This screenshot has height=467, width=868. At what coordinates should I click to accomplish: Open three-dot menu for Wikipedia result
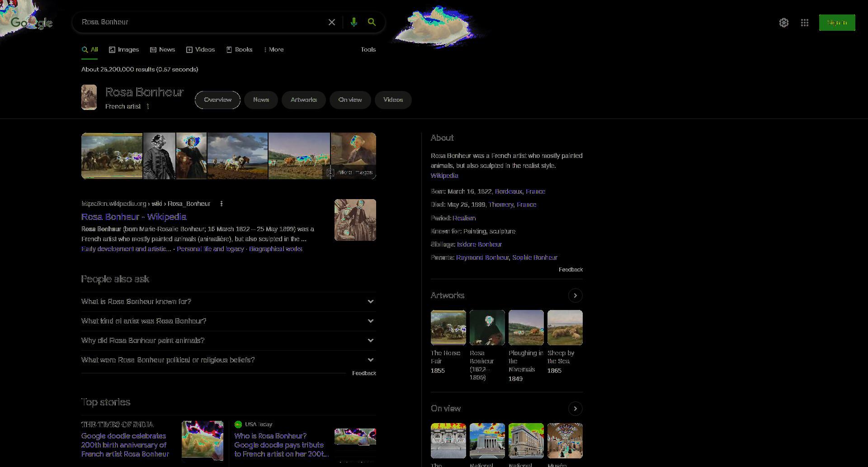coord(222,204)
